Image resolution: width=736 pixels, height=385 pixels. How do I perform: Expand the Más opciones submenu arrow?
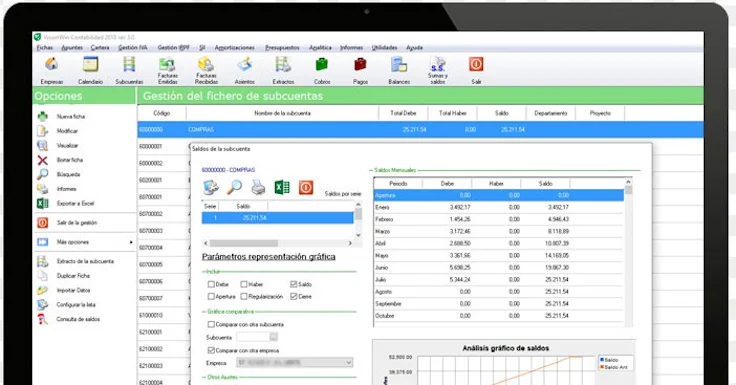tap(131, 242)
